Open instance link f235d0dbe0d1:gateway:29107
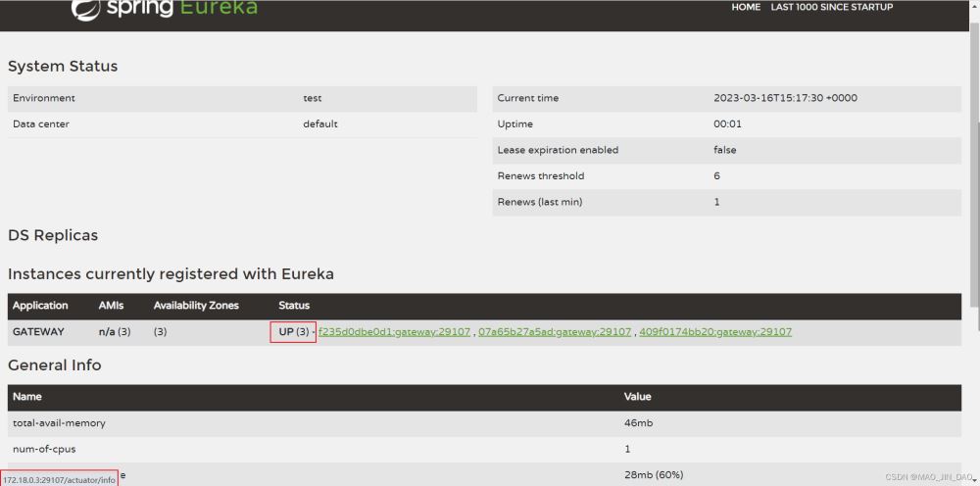Viewport: 980px width, 486px height. click(394, 332)
